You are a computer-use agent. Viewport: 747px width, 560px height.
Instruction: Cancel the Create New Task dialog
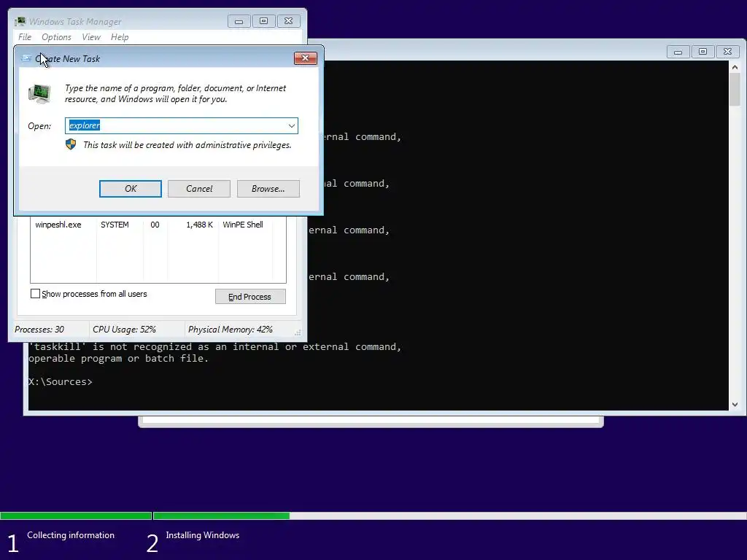pyautogui.click(x=199, y=189)
